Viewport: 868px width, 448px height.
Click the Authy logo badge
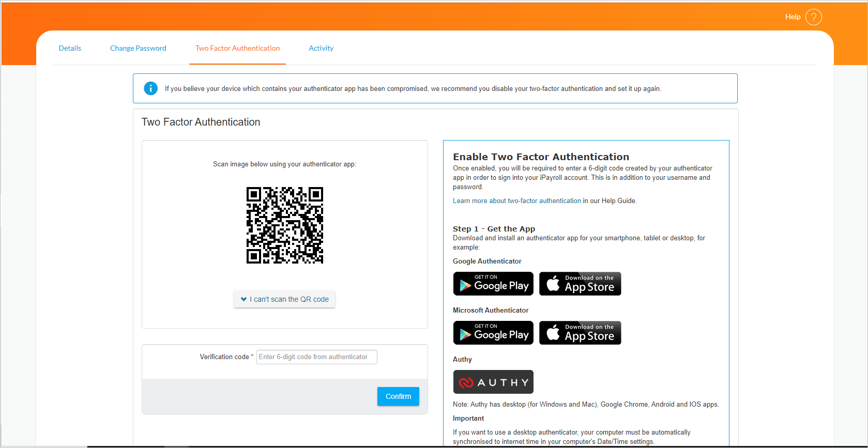[x=493, y=382]
